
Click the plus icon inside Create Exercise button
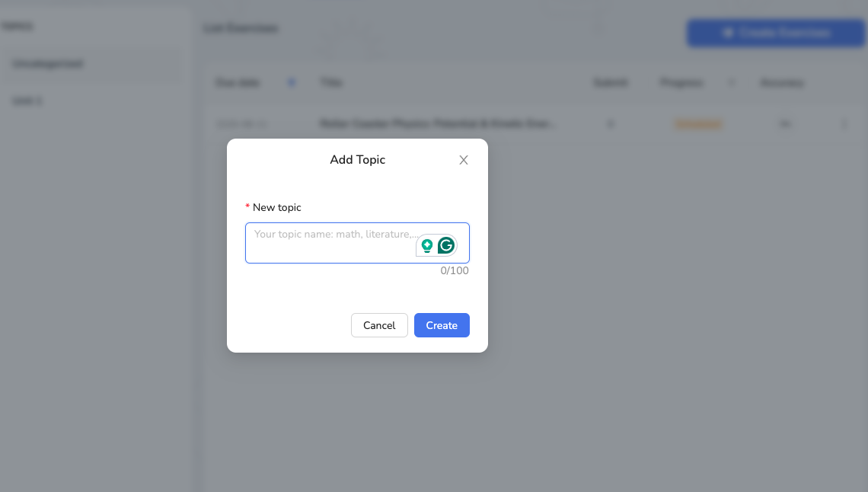click(729, 33)
